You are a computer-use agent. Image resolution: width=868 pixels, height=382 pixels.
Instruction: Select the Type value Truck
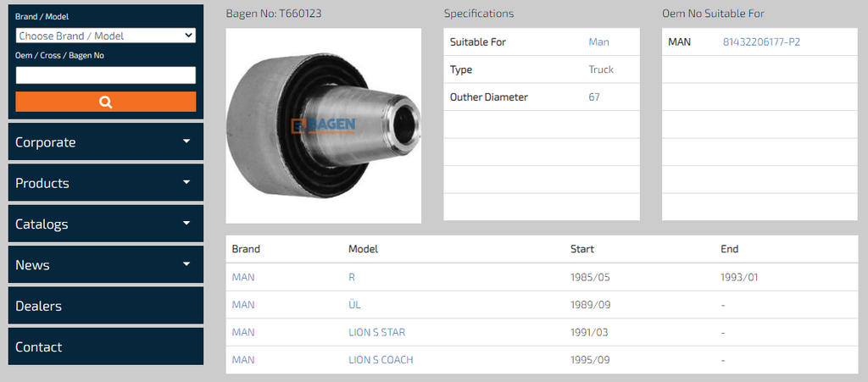(x=601, y=69)
